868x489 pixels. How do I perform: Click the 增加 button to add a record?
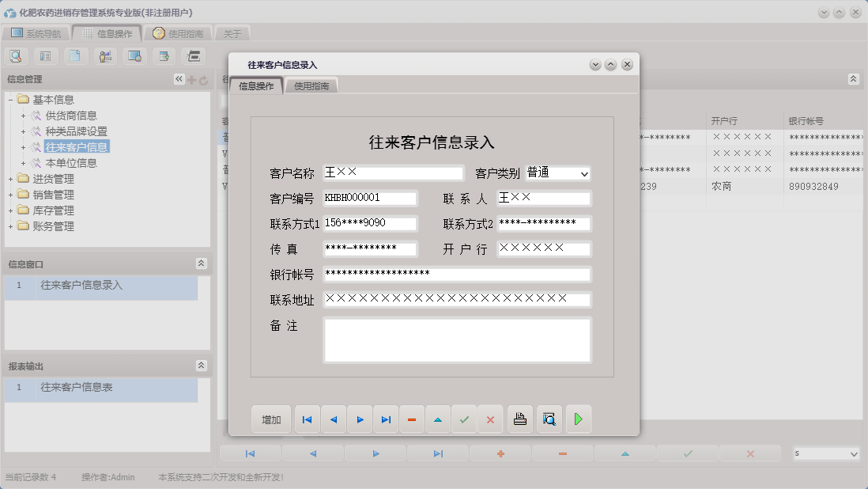270,419
